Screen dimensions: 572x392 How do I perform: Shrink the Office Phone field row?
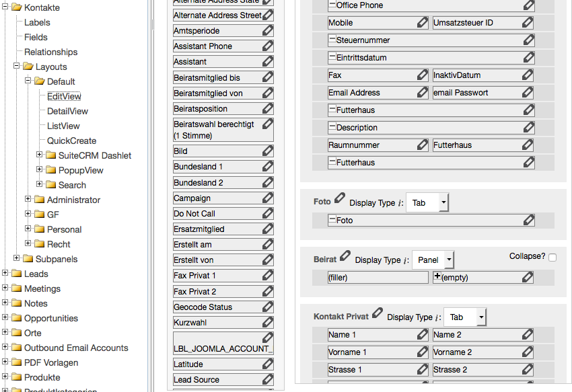332,4
